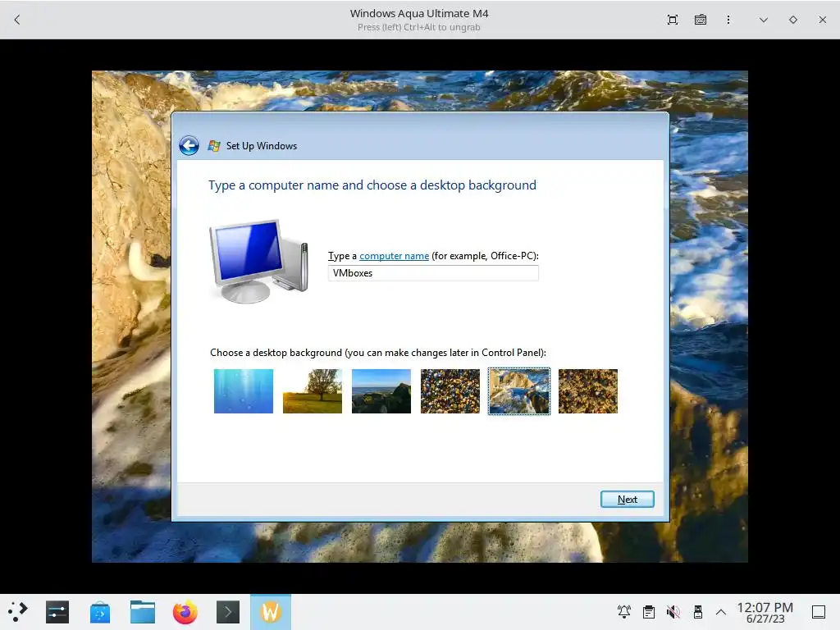840x630 pixels.
Task: Open the removable devices USB tray icon
Action: coord(697,612)
